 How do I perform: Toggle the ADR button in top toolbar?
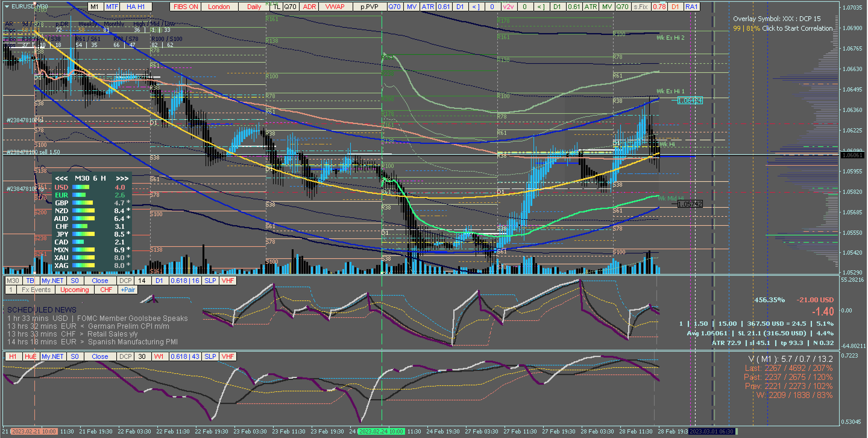click(x=309, y=7)
